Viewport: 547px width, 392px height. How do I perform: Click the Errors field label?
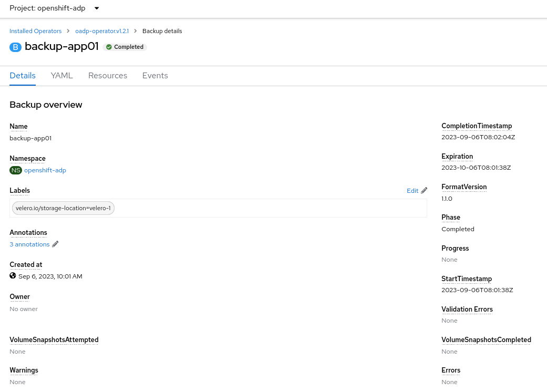(x=451, y=370)
